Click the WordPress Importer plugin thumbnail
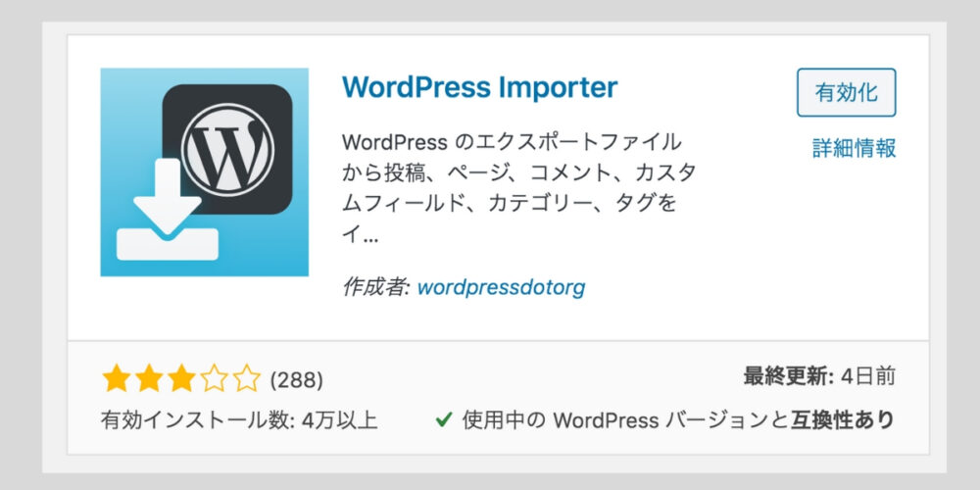The width and height of the screenshot is (980, 490). click(x=205, y=171)
